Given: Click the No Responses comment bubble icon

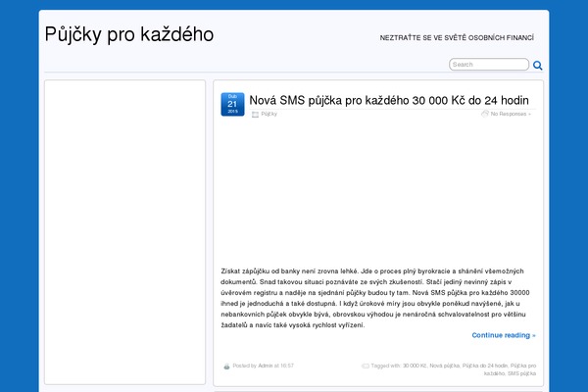Looking at the screenshot, I should click(x=485, y=114).
